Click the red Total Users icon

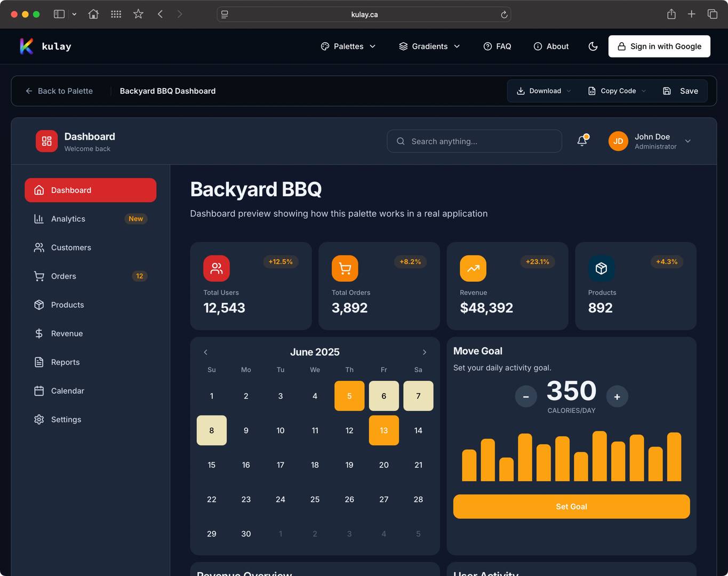point(217,268)
